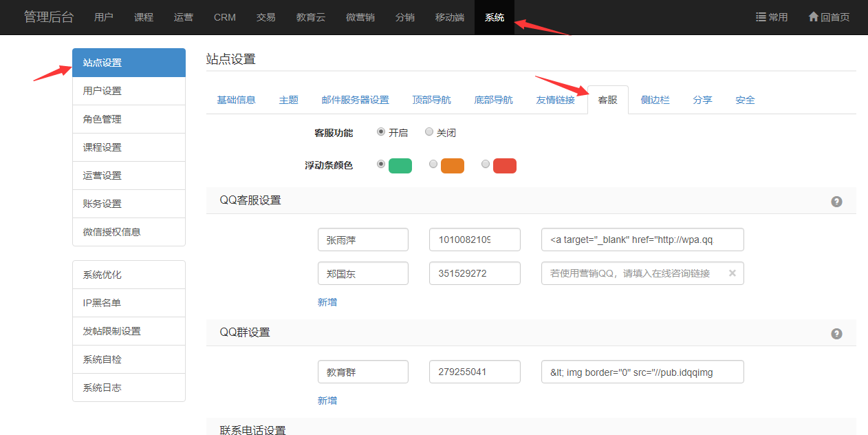Switch to the 安全 tab
The height and width of the screenshot is (435, 868).
745,100
